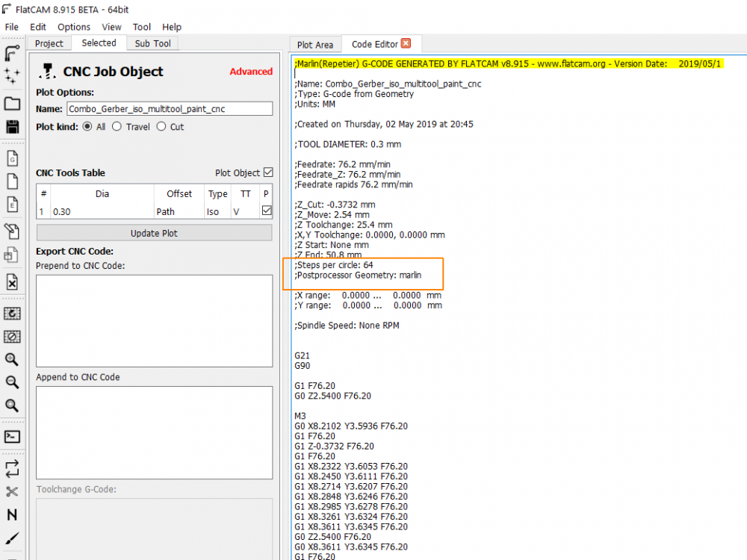Click the Open Gerber trace icon
Viewport: 747px width, 560px height.
pos(12,53)
